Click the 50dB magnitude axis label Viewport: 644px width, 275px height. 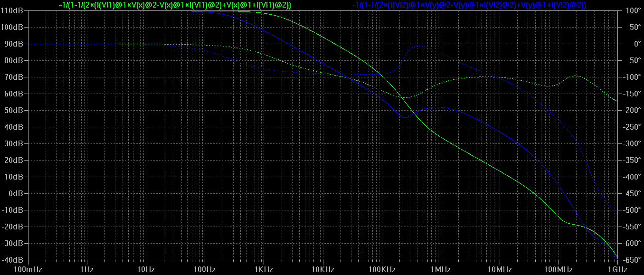[x=13, y=110]
